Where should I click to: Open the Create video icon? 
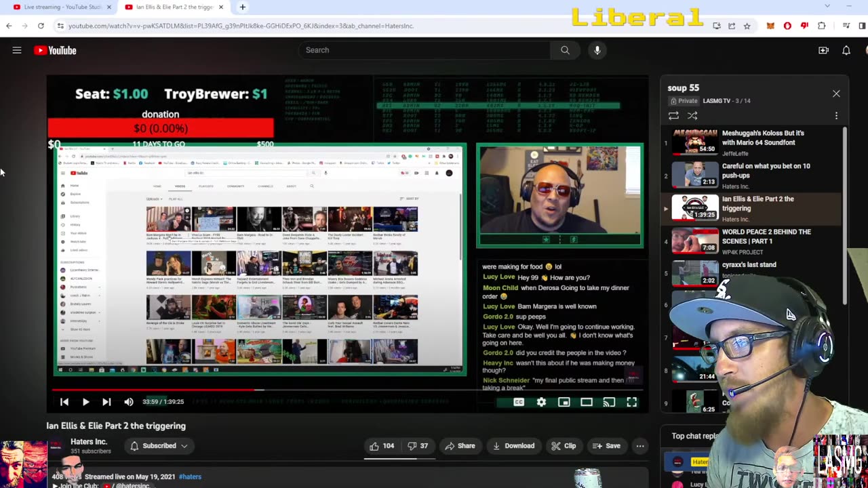coord(823,50)
